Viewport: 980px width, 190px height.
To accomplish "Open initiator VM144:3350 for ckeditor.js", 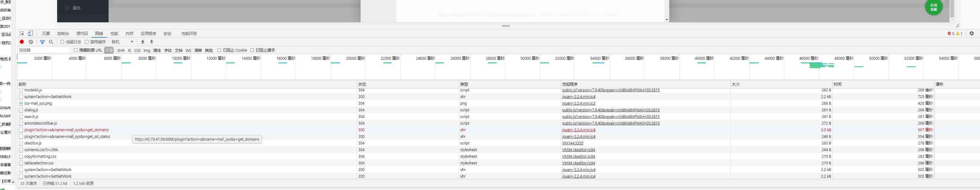I will (572, 143).
